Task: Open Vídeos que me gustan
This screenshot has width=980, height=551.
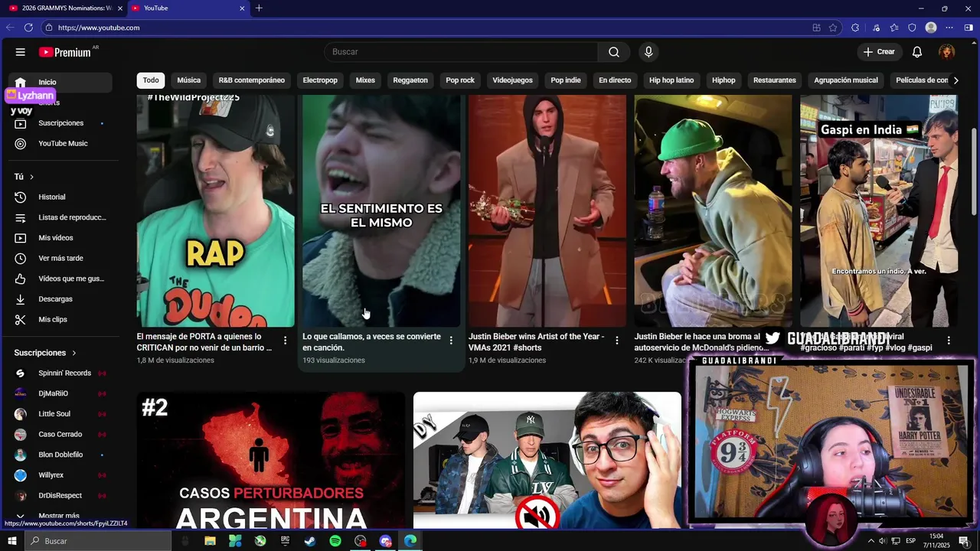Action: pos(61,279)
